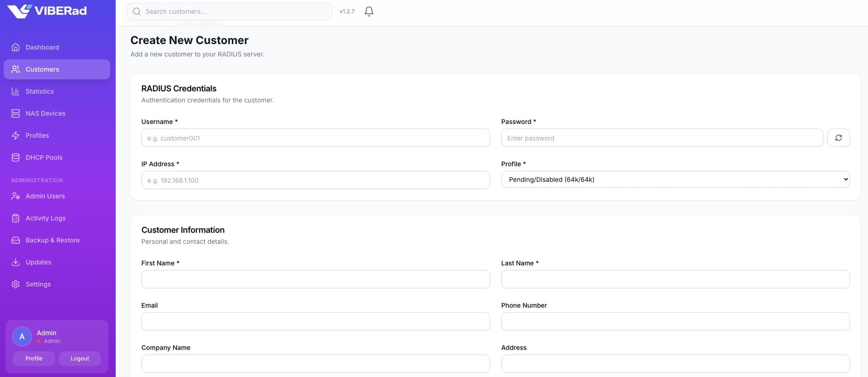Open the Profile dropdown selector
This screenshot has width=868, height=377.
[675, 180]
